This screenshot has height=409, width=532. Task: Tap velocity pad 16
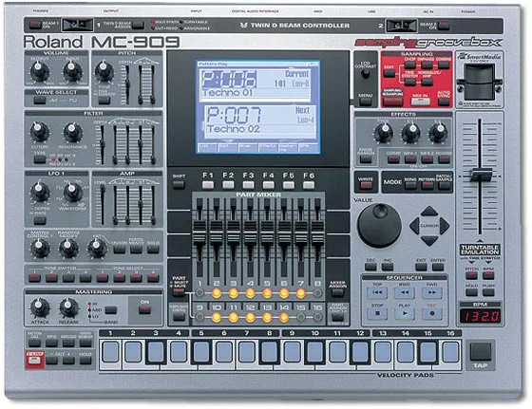click(x=450, y=352)
